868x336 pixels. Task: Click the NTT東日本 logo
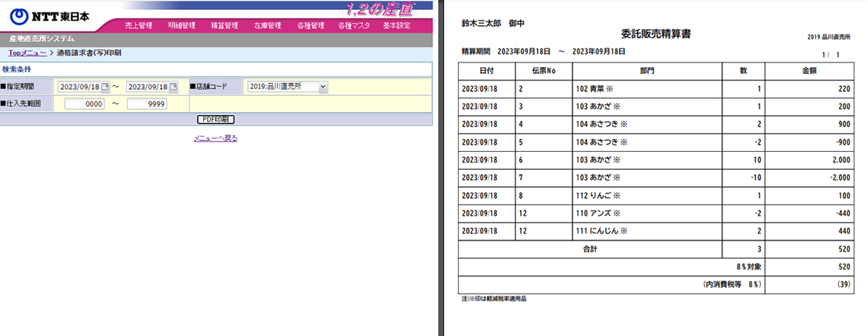(x=51, y=14)
